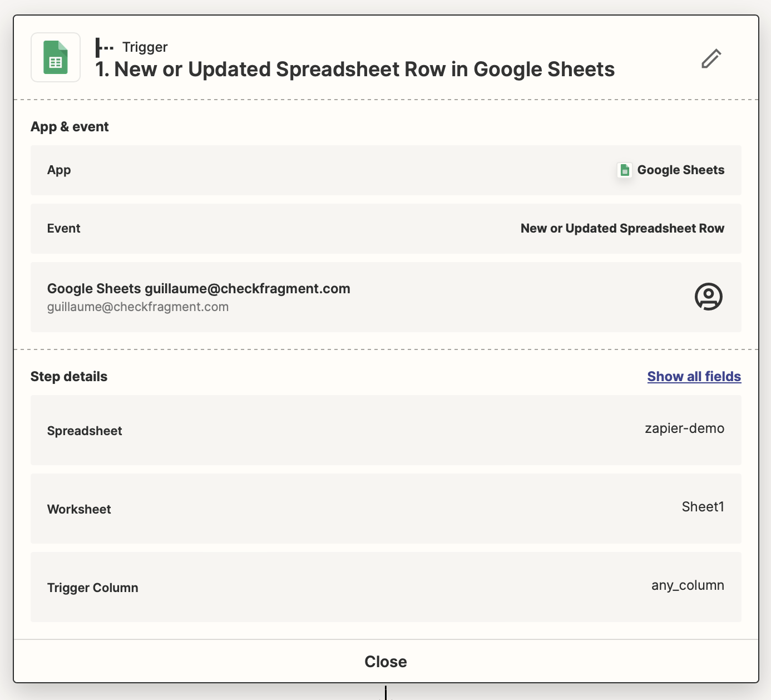Click the small Google Sheets icon in App row
This screenshot has height=700, width=771.
click(x=625, y=170)
